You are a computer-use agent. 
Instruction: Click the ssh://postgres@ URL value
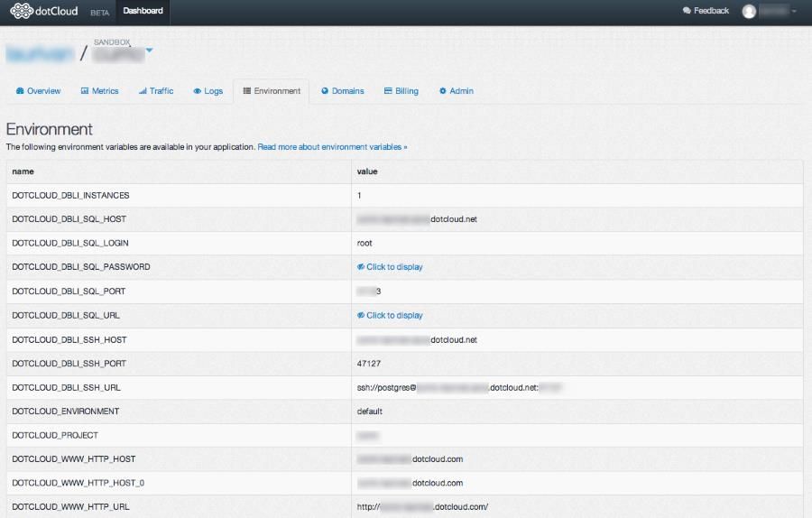click(x=459, y=387)
